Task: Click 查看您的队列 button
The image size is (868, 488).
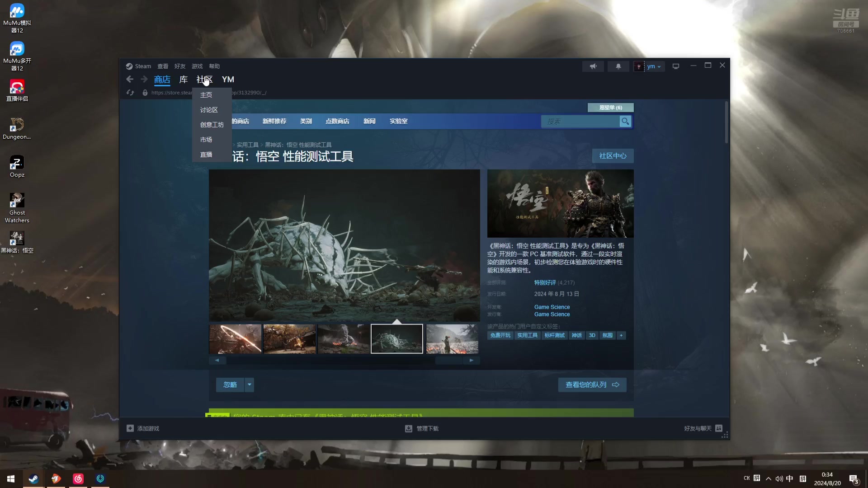Action: click(592, 385)
